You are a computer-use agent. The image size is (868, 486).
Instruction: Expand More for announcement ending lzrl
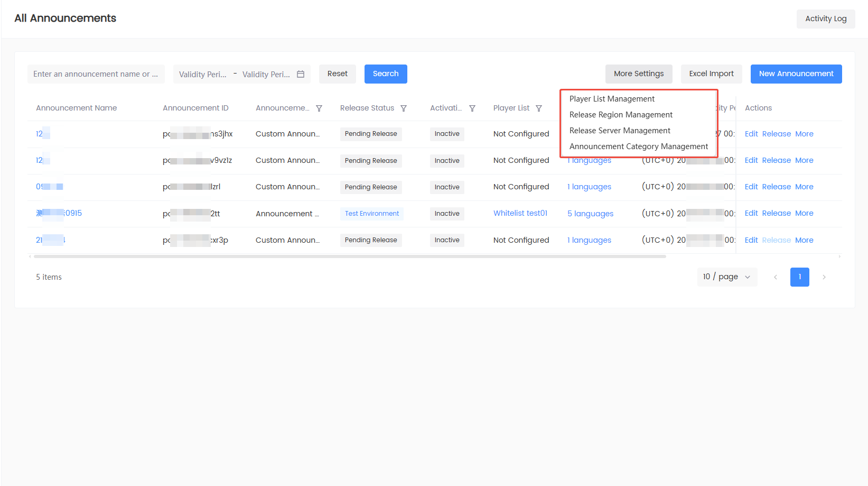[804, 187]
